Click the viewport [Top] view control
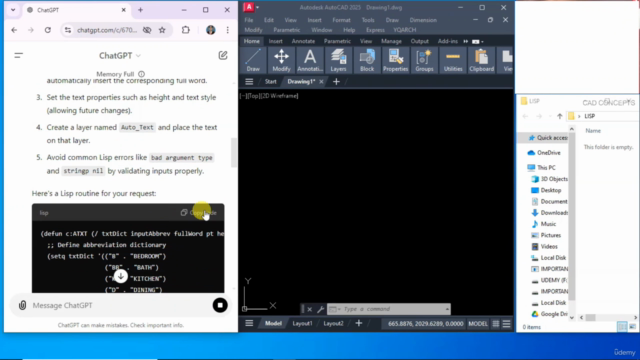The width and height of the screenshot is (640, 360). pos(253,96)
